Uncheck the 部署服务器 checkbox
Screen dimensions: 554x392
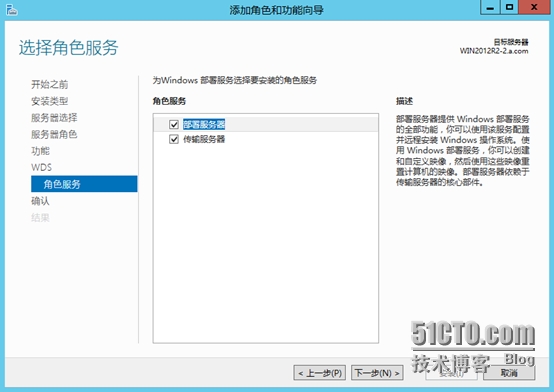pos(174,124)
